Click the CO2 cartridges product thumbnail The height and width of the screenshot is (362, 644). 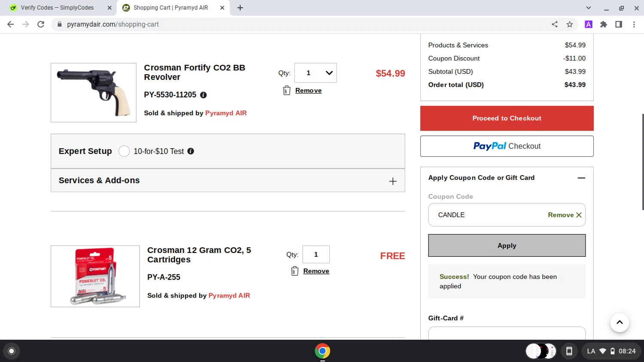pyautogui.click(x=95, y=276)
